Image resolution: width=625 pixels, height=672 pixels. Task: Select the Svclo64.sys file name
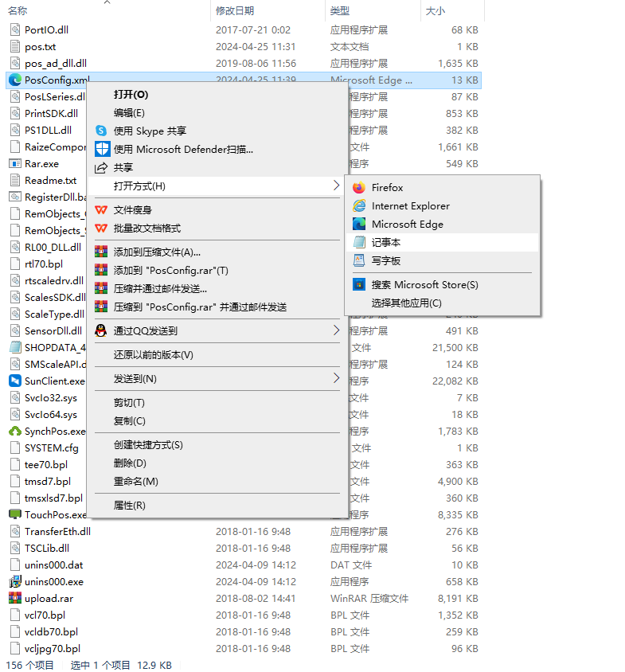click(51, 415)
